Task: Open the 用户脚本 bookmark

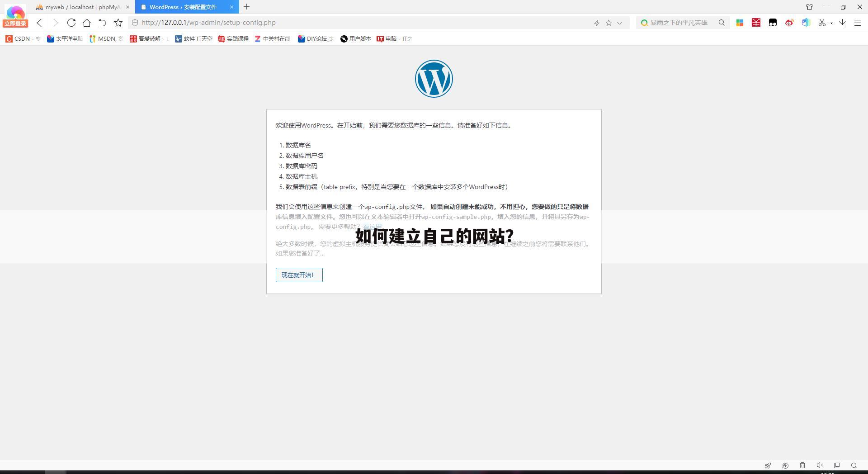Action: [x=356, y=39]
